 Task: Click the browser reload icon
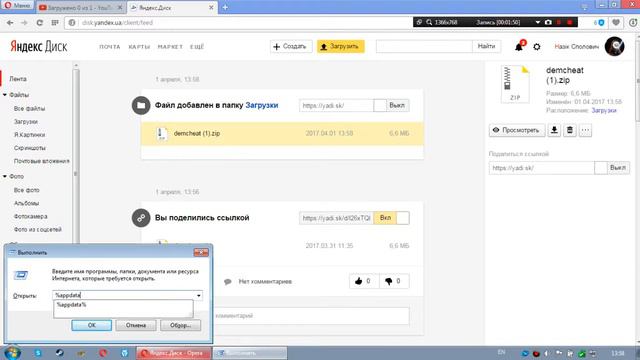[40, 23]
